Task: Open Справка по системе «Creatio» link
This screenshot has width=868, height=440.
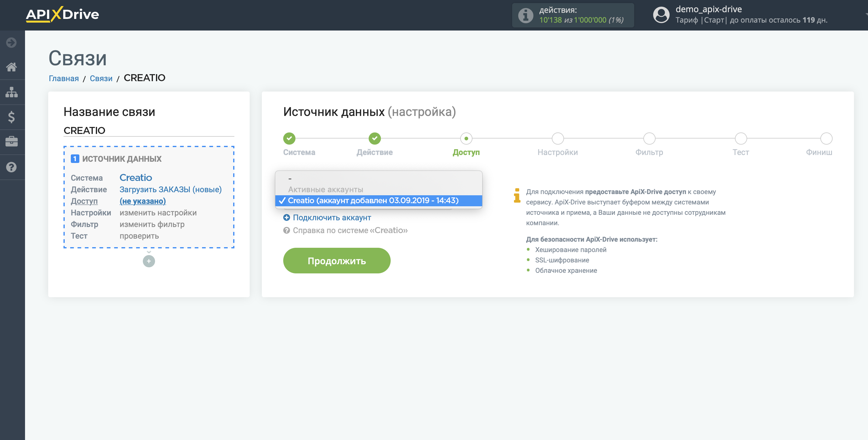Action: coord(350,230)
